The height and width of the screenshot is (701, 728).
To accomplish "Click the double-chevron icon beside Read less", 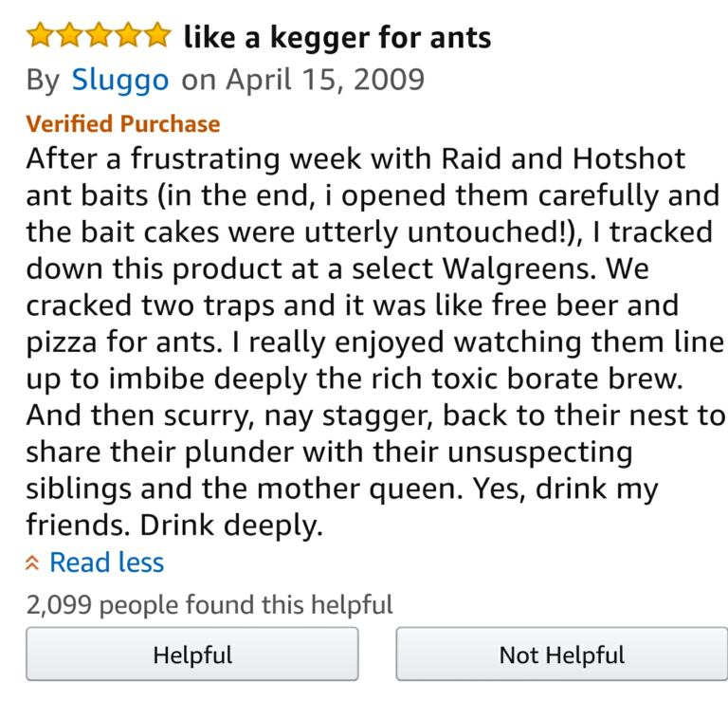I will coord(33,563).
